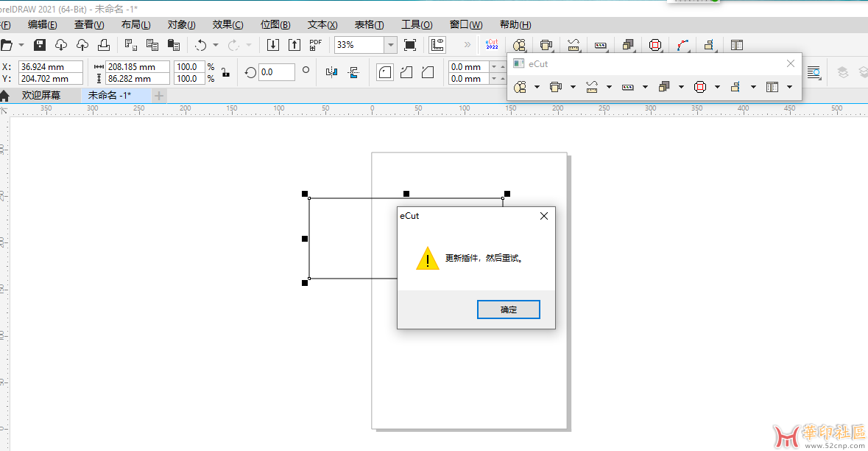The height and width of the screenshot is (451, 868).
Task: Click the eCut 2022 icon in the toolbar
Action: (492, 44)
